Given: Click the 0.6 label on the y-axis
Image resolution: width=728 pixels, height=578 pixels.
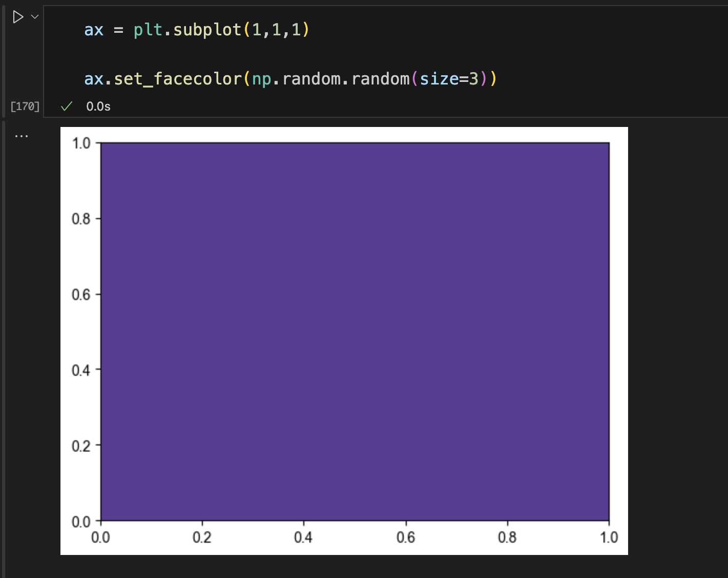Looking at the screenshot, I should coord(81,295).
